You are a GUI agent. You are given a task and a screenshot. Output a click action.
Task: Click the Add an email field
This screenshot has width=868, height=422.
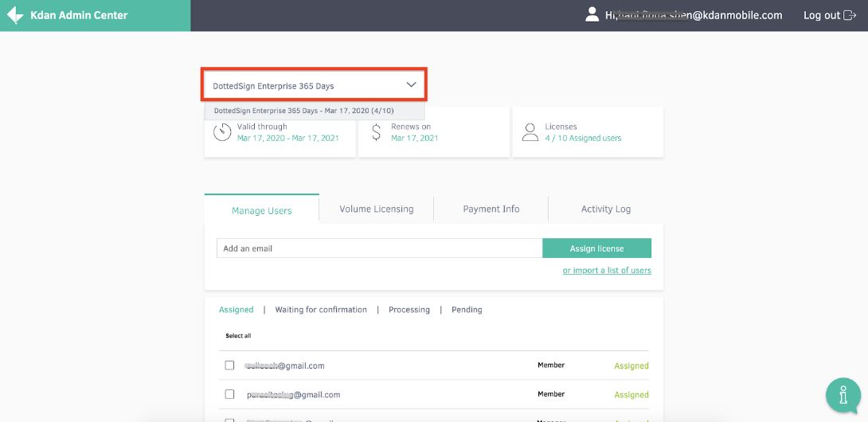click(x=379, y=248)
